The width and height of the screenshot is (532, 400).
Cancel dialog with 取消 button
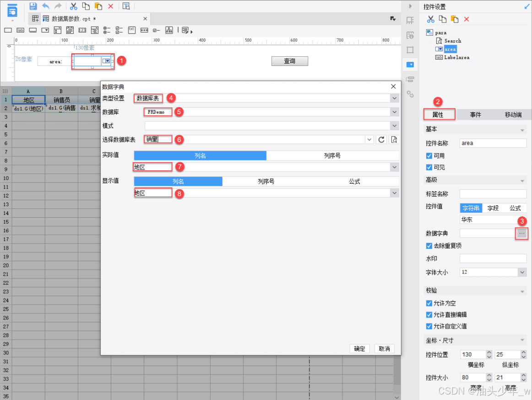385,349
